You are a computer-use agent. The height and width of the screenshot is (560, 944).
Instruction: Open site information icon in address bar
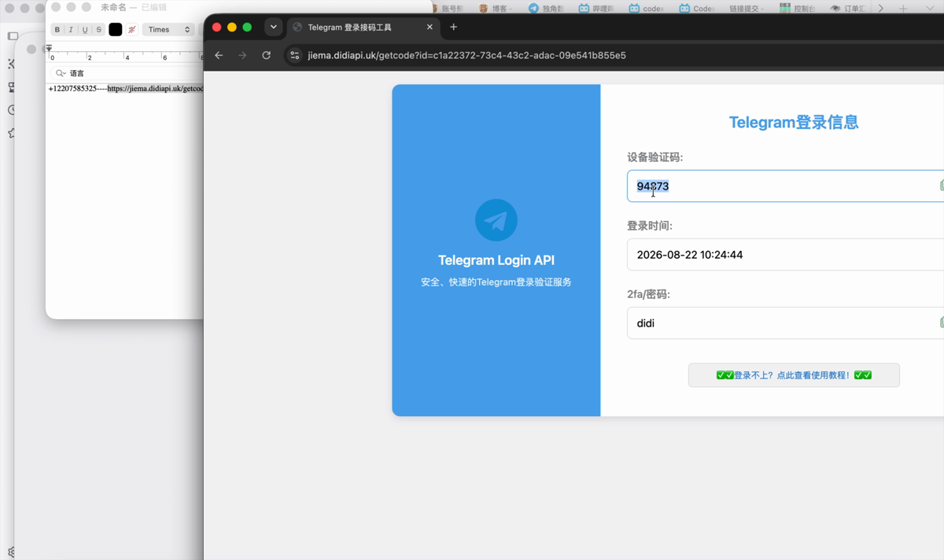click(x=294, y=56)
